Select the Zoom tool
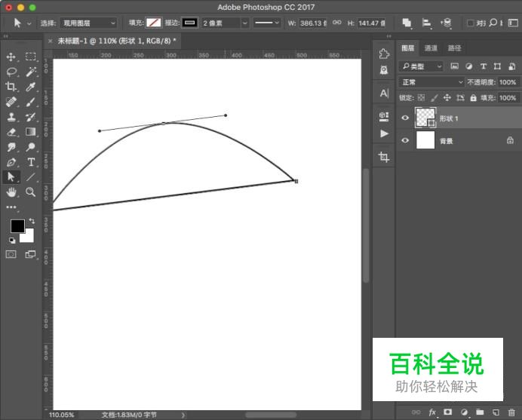 (31, 192)
